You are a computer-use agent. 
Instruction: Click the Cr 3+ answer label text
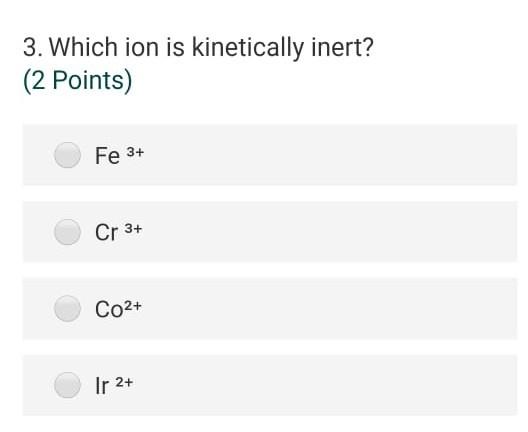pyautogui.click(x=119, y=232)
